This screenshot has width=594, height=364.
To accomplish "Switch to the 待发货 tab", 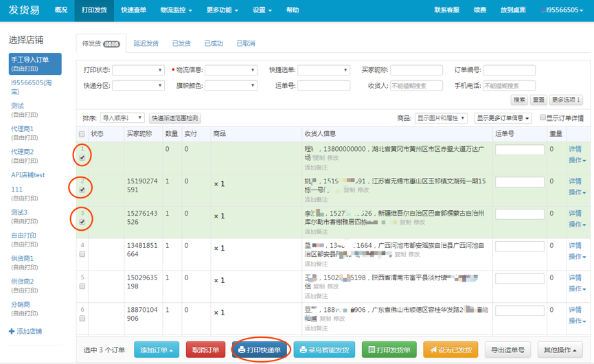I will [x=101, y=43].
